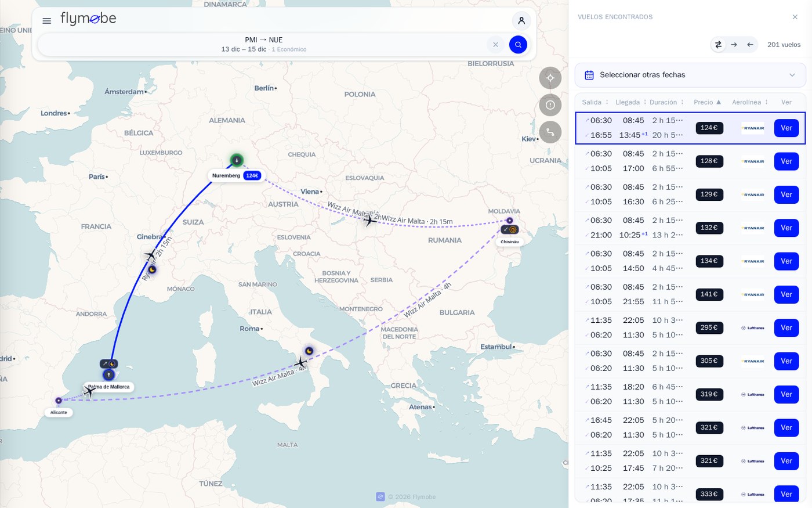Click Ver for the 128€ flight

click(786, 161)
